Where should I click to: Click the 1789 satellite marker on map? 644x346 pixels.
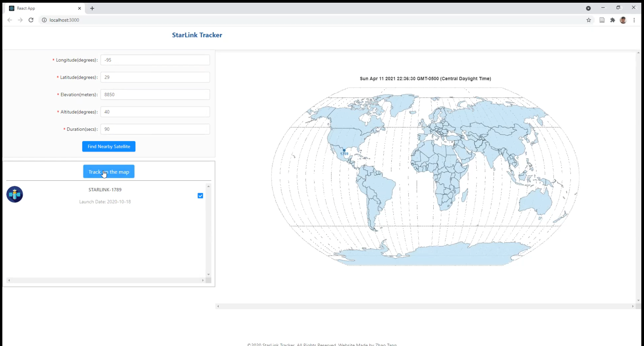point(344,151)
